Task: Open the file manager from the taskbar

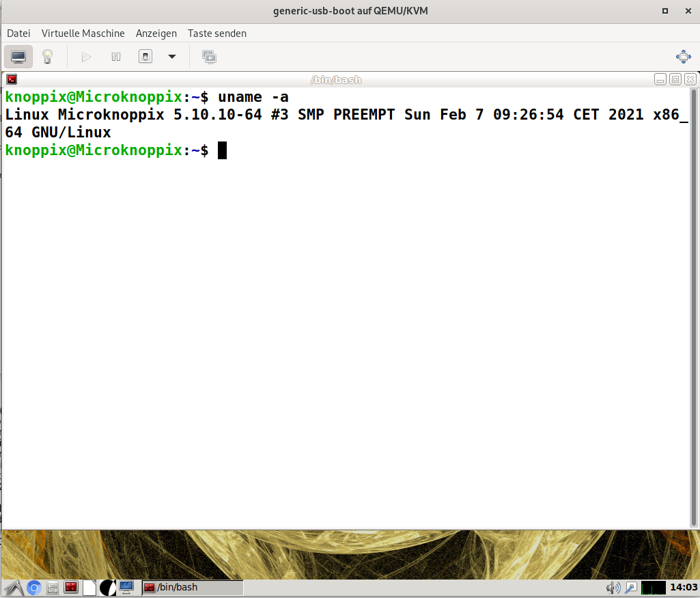Action: [53, 588]
